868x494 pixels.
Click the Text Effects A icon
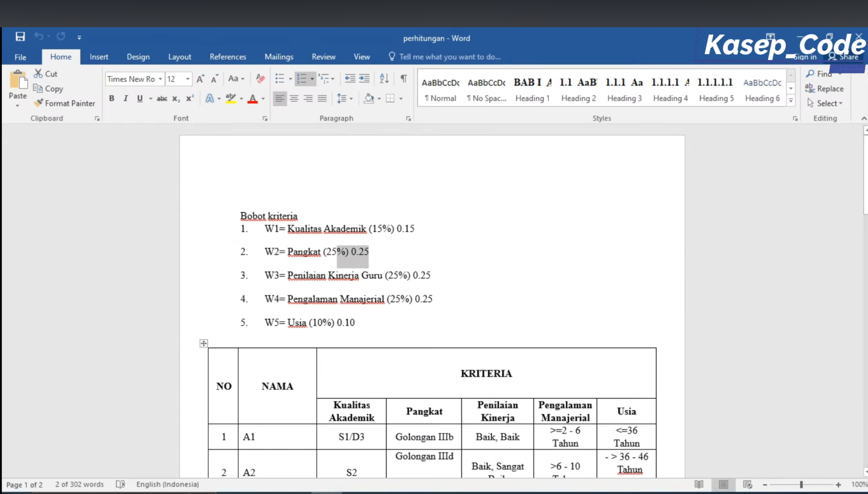click(210, 99)
